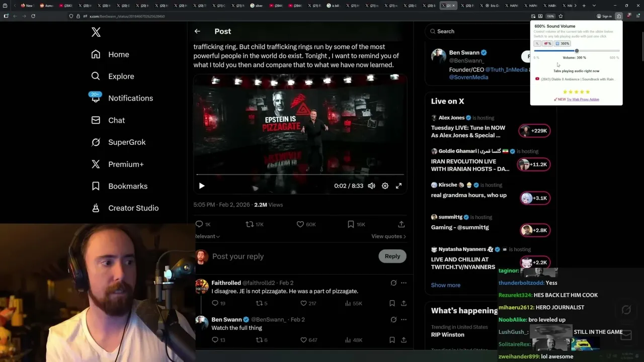View analytics showing 55K views

353,303
